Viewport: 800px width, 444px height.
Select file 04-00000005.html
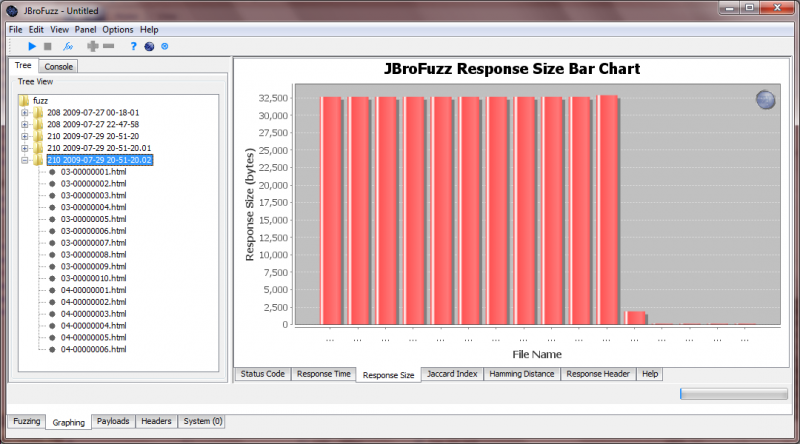point(93,337)
